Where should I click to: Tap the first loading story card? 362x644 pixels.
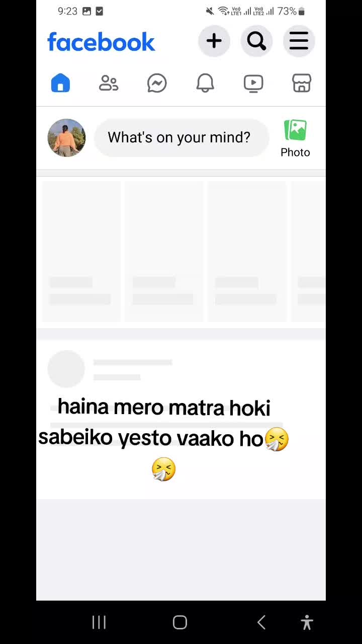(x=81, y=251)
